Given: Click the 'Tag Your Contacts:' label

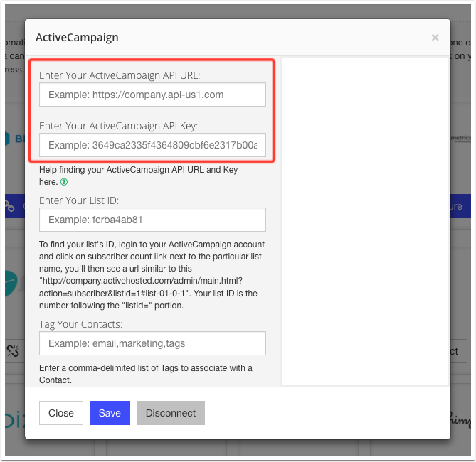Looking at the screenshot, I should [x=80, y=324].
